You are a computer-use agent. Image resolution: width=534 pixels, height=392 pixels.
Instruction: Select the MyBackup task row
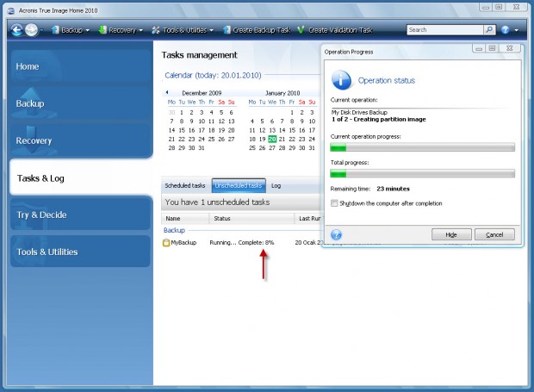click(x=241, y=242)
